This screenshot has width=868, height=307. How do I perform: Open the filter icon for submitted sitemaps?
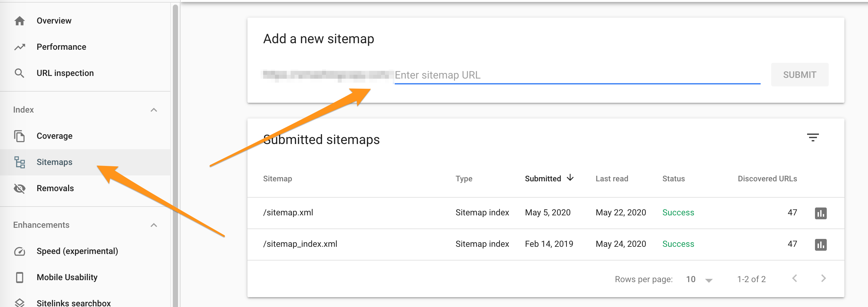(812, 137)
